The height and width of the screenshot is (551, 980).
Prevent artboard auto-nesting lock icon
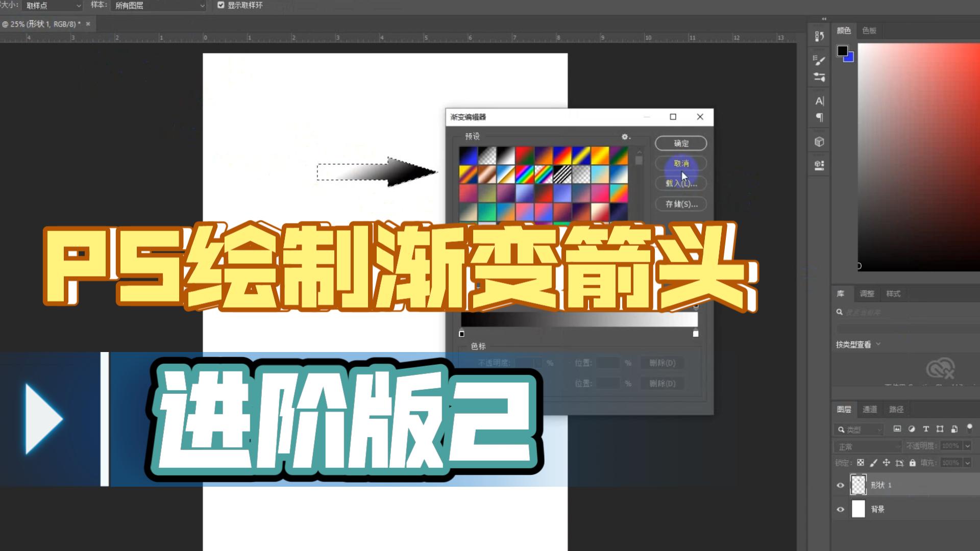[899, 463]
